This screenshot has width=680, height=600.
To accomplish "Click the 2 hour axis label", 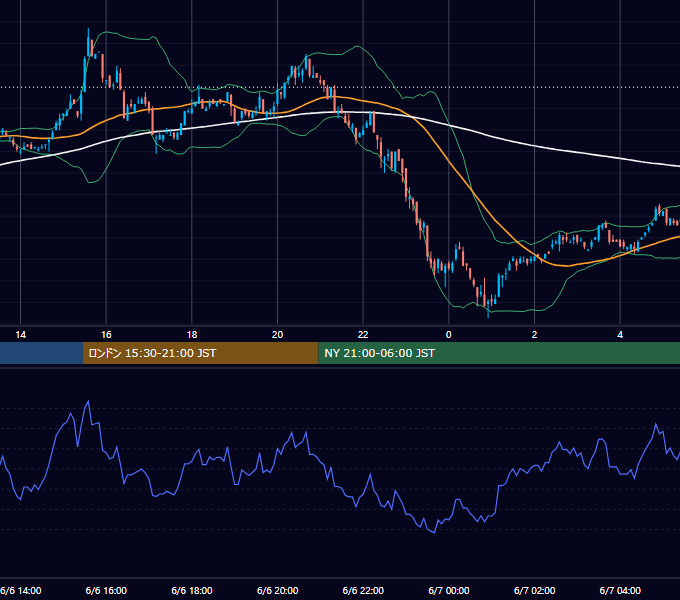I will pos(534,335).
